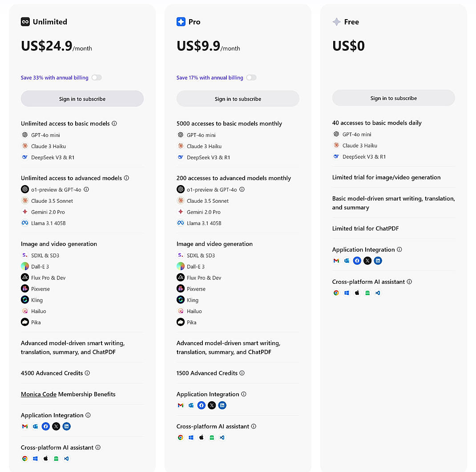Click the Pixverse icon in the Pro plan
This screenshot has width=476, height=472.
181,289
